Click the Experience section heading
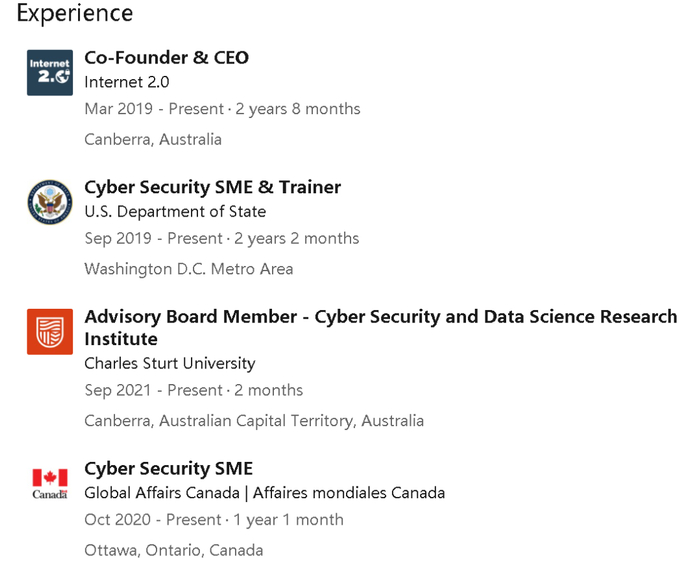Image resolution: width=700 pixels, height=578 pixels. pos(74,13)
